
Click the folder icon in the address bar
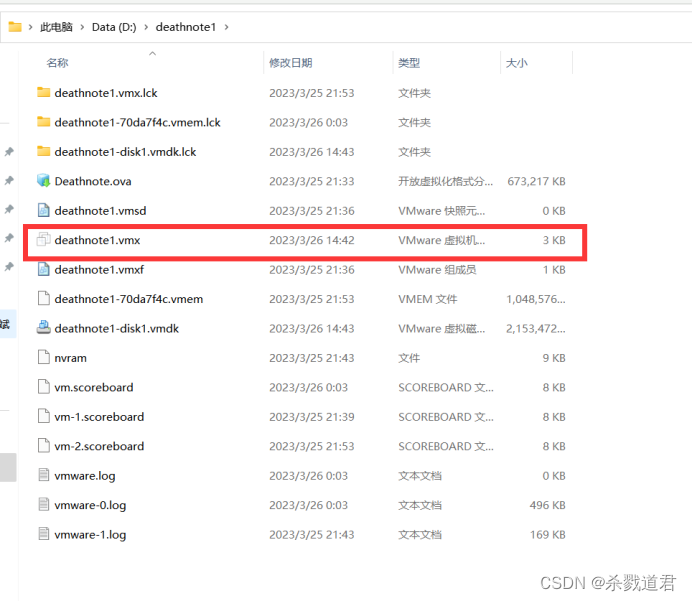pyautogui.click(x=15, y=27)
